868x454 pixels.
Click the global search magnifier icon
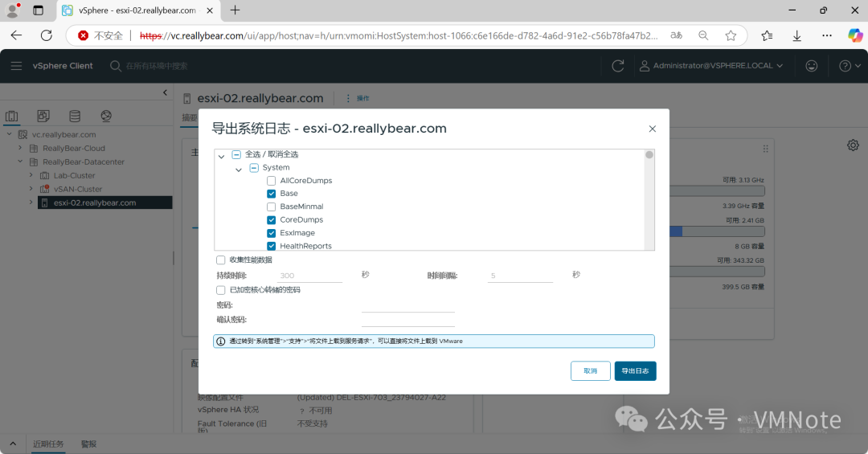tap(115, 66)
